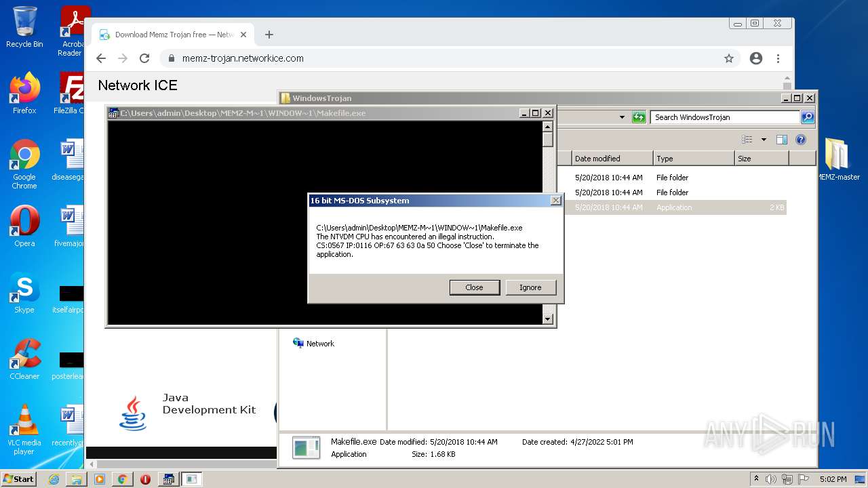Viewport: 868px width, 488px height.
Task: Open Opera taskbar icon
Action: (146, 479)
